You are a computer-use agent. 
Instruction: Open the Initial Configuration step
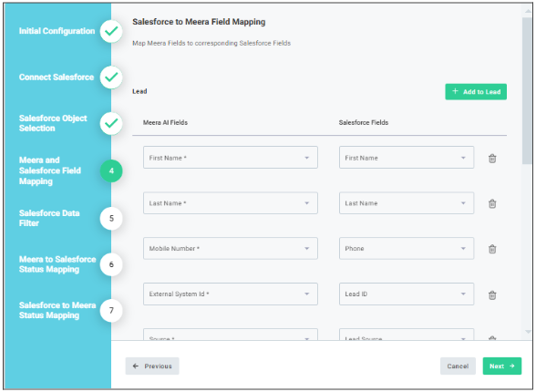(x=57, y=31)
